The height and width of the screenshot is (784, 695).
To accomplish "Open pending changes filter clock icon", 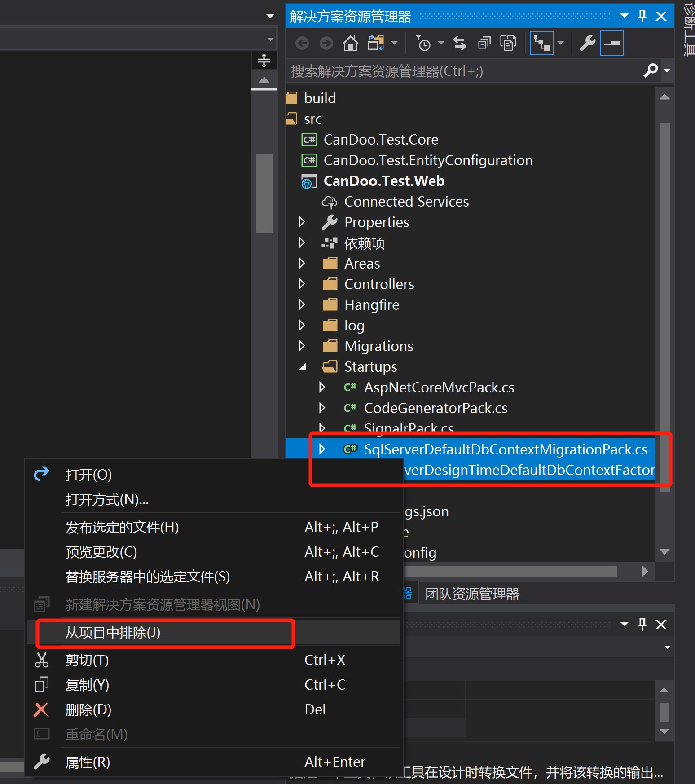I will tap(423, 44).
